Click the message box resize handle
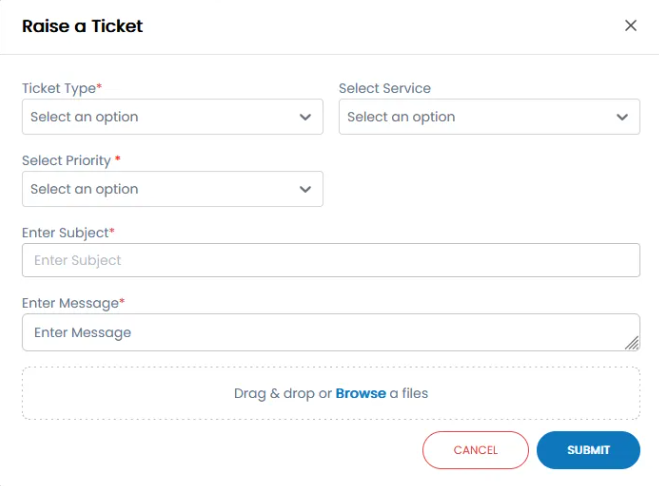The image size is (659, 486). [632, 343]
